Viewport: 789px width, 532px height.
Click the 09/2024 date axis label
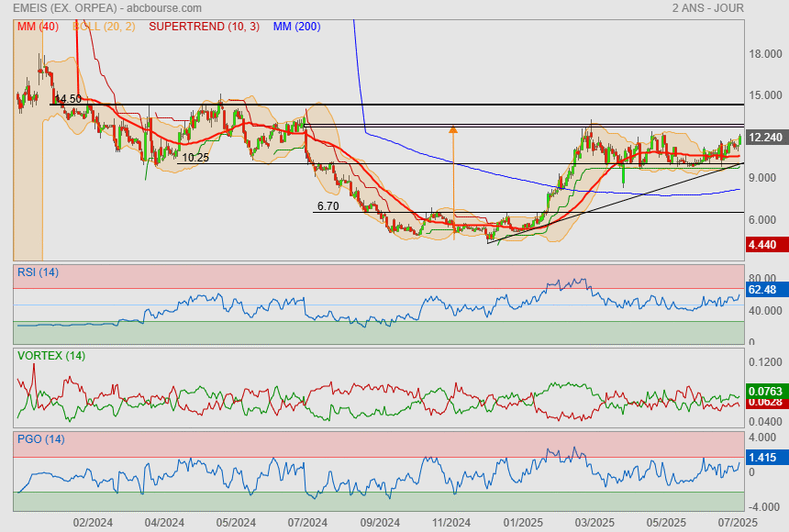[380, 523]
